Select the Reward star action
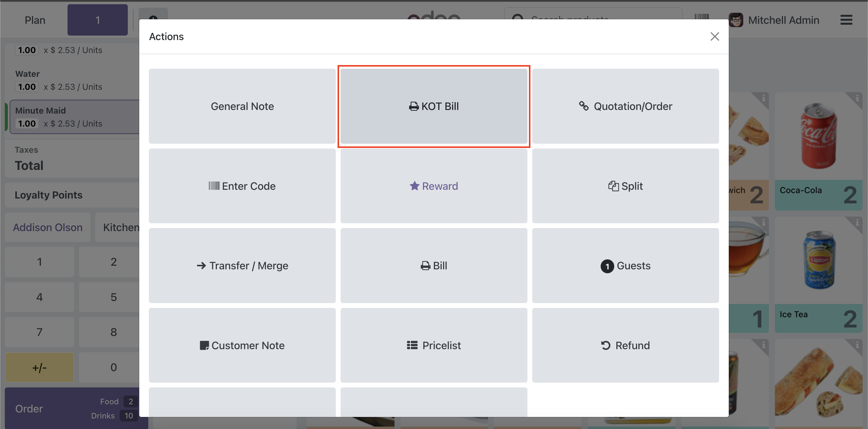868x429 pixels. (434, 186)
